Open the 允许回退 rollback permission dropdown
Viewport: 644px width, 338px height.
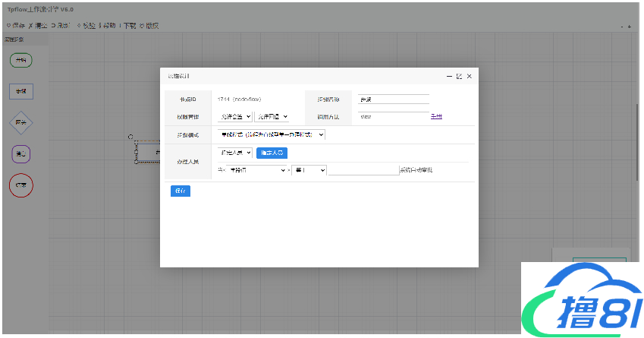(272, 117)
